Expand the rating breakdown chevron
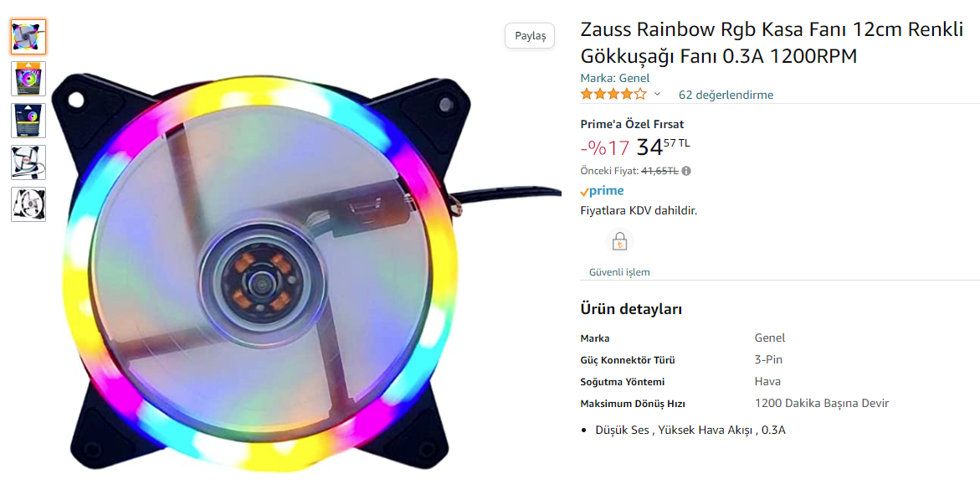Screen dimensions: 980x495 click(658, 95)
